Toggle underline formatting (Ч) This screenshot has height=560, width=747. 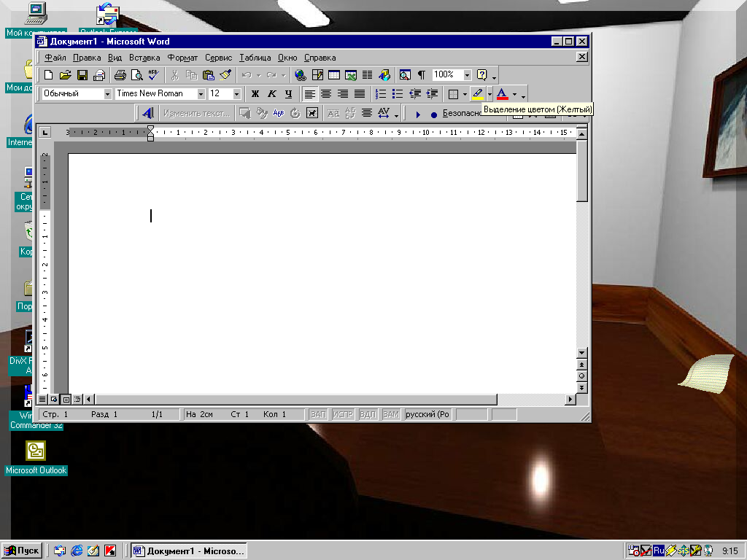point(289,94)
